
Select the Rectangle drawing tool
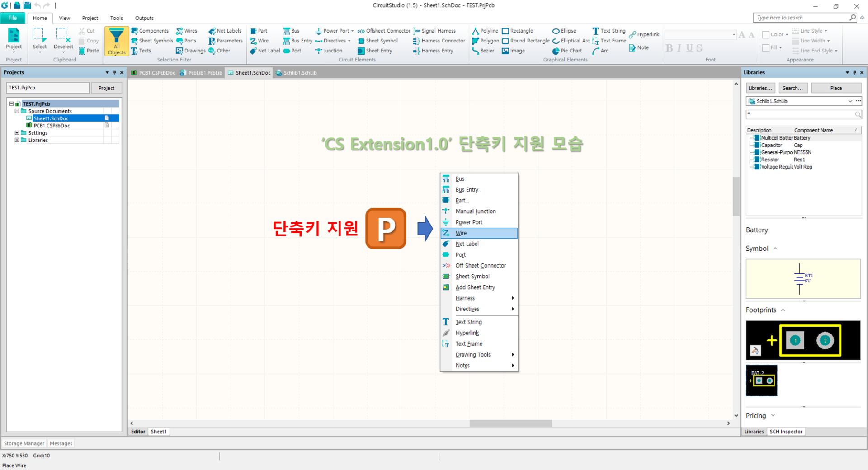(x=517, y=31)
